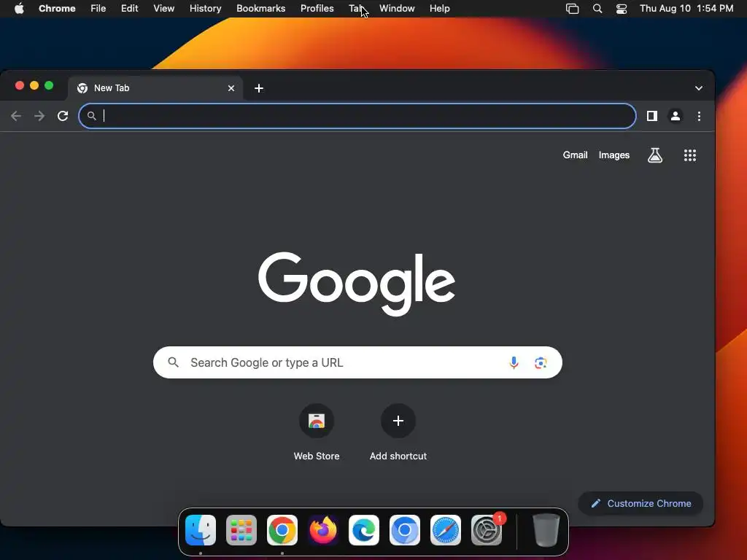Open System Settings from the Dock
Viewport: 747px width, 560px height.
click(487, 530)
